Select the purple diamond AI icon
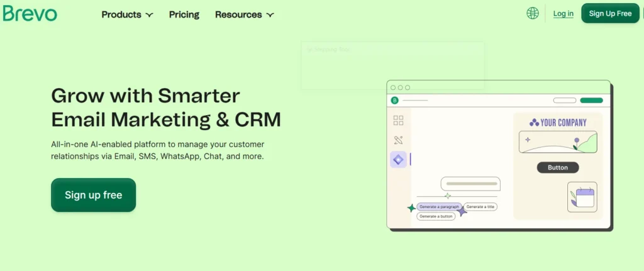Image resolution: width=644 pixels, height=271 pixels. click(398, 160)
